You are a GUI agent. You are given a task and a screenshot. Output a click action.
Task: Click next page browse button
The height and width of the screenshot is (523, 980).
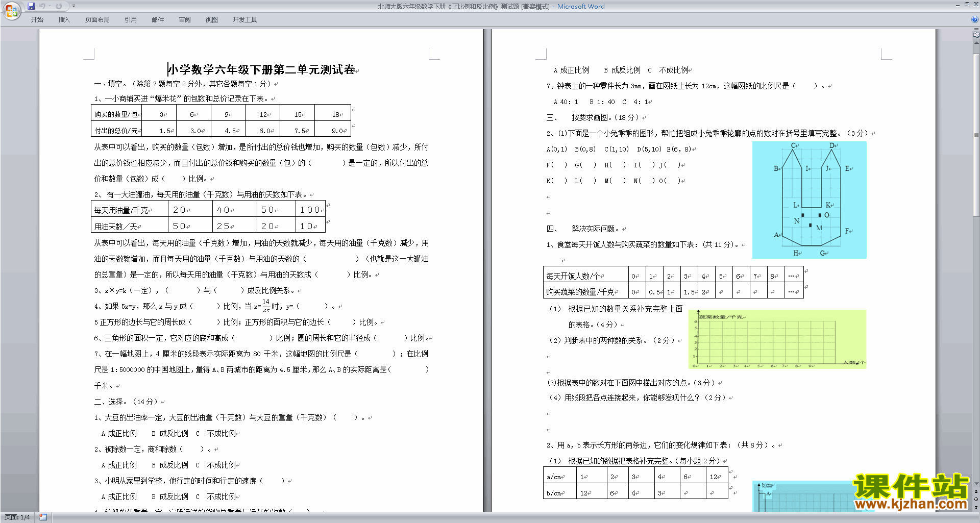coord(976,507)
